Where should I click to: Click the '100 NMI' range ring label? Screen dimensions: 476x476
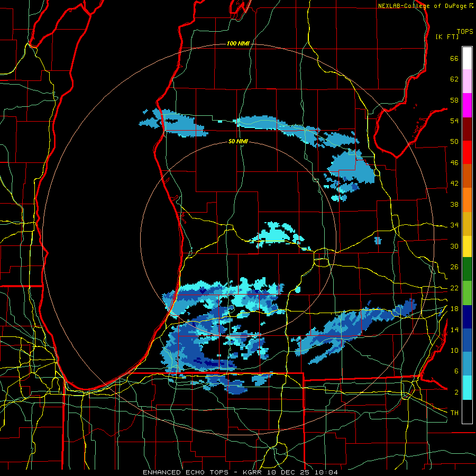click(238, 44)
